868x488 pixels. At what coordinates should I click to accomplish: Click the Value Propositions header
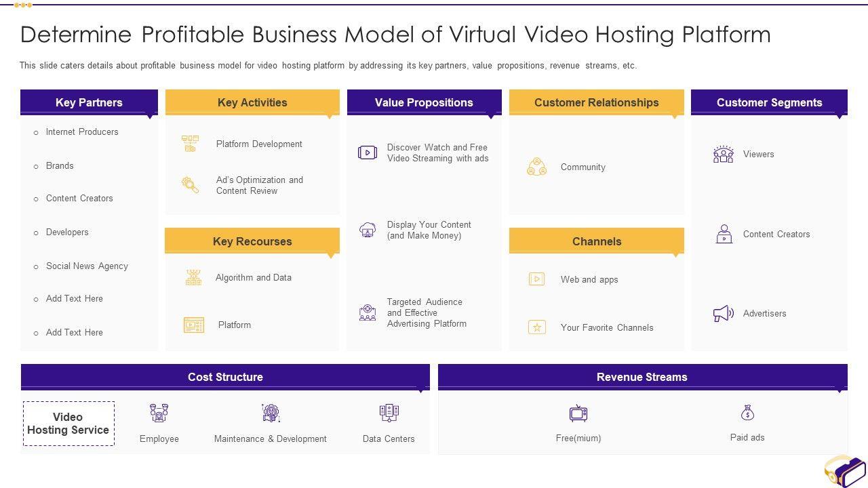[424, 102]
